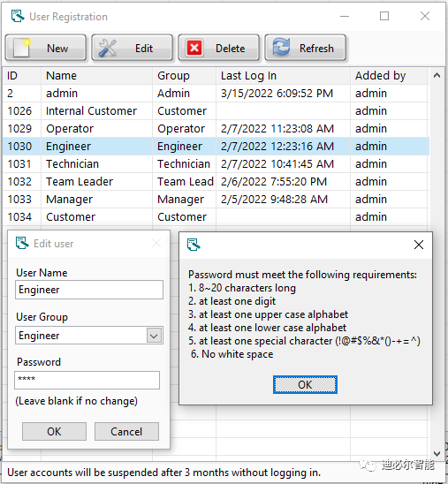Screen dimensions: 448x484
Task: Click the red X Delete icon
Action: 194,48
